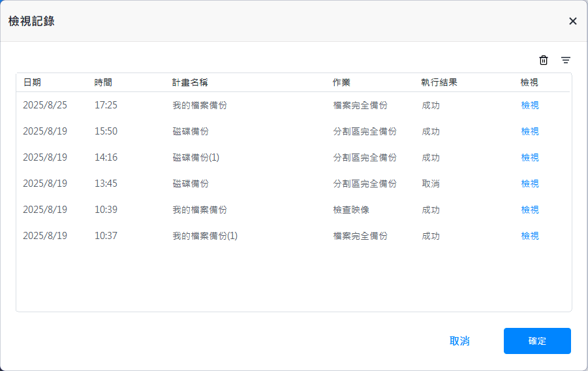The image size is (588, 371).
Task: Open 檢視 link for 15:50 磁碟備份 entry
Action: (x=530, y=131)
